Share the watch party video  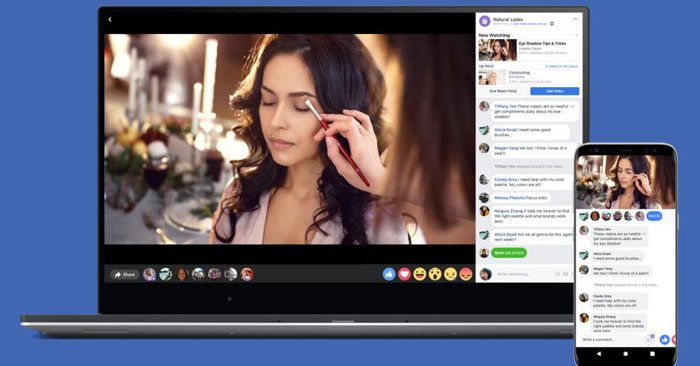point(125,274)
